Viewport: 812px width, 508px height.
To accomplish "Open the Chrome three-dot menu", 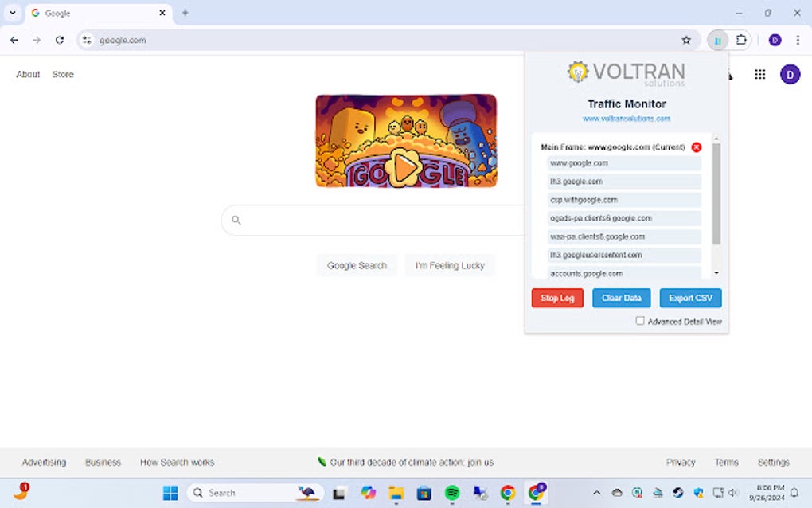I will (x=798, y=40).
